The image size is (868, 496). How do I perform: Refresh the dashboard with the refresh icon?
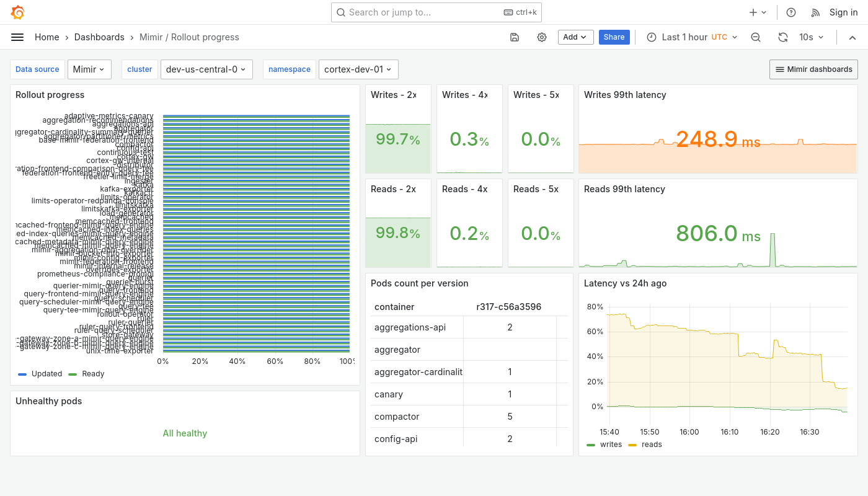click(782, 37)
